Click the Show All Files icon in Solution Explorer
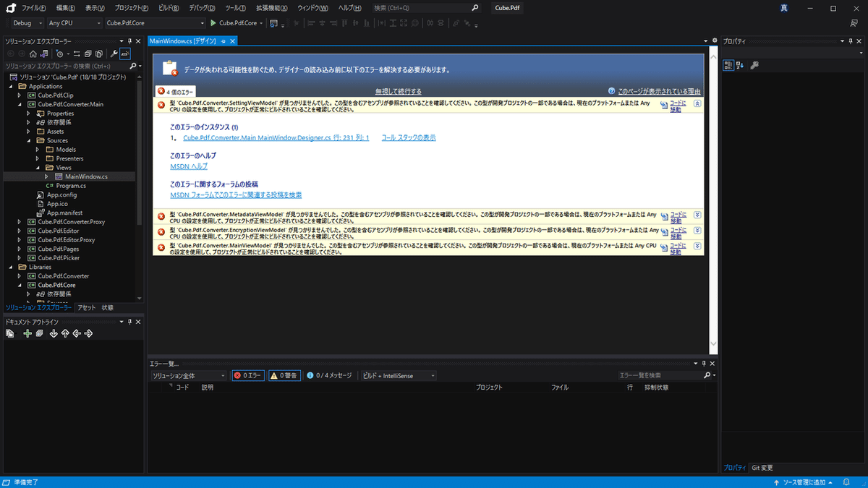Image resolution: width=868 pixels, height=488 pixels. click(x=98, y=53)
